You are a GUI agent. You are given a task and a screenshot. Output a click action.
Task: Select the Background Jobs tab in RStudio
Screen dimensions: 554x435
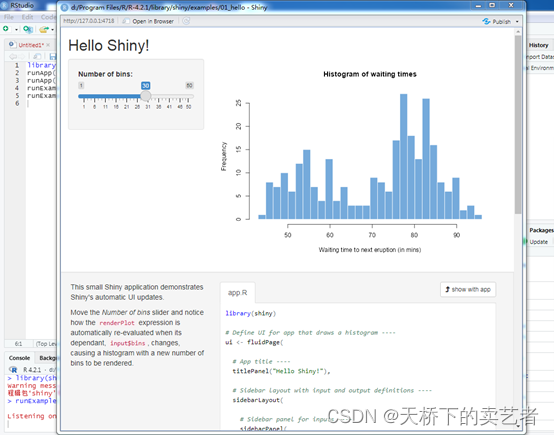tap(48, 358)
